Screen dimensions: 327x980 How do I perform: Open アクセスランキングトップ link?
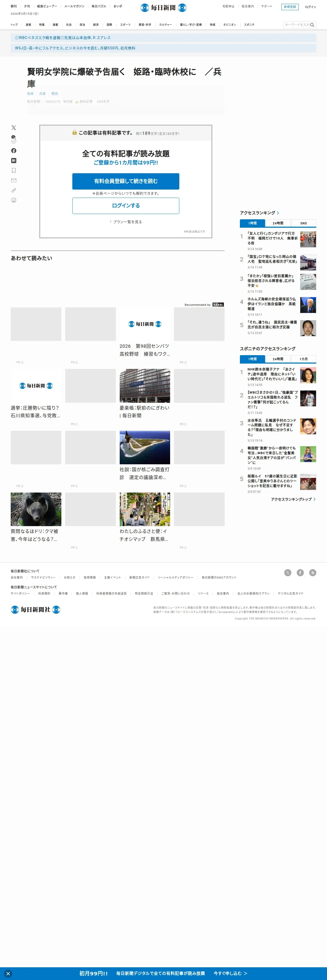pyautogui.click(x=293, y=499)
